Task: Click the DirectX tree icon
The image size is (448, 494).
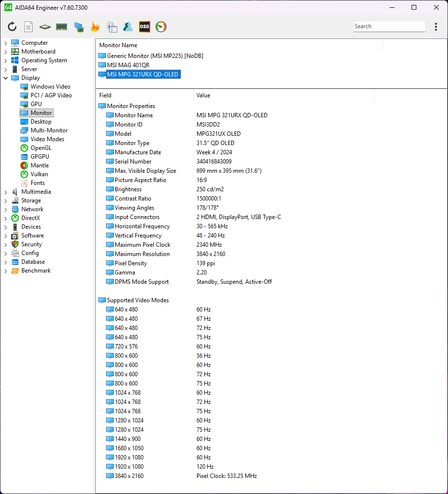Action: 15,218
